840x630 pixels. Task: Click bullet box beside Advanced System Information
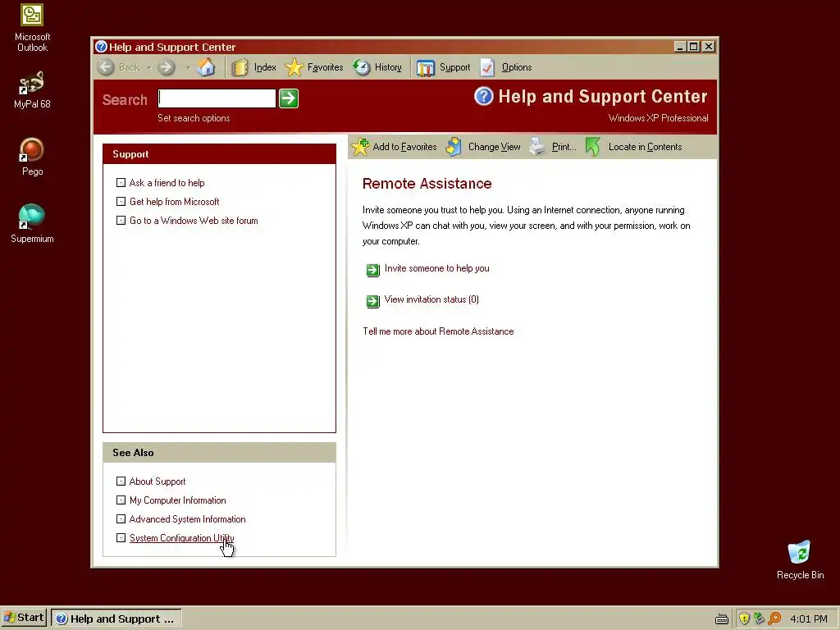coord(121,518)
